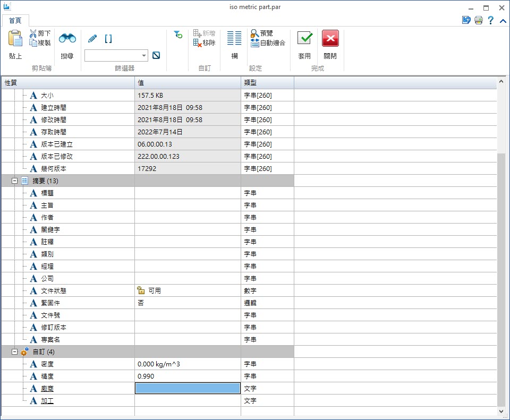
Task: Click the list icon of 摘要 group
Action: tap(25, 181)
